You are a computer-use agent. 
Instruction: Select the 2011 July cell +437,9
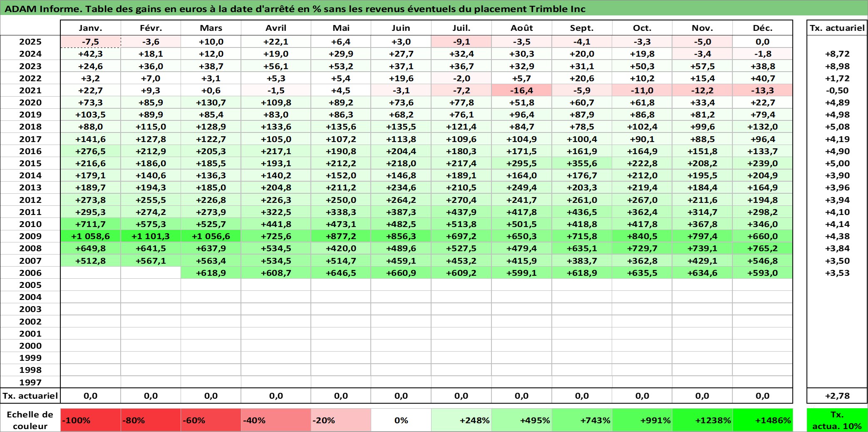pyautogui.click(x=461, y=212)
